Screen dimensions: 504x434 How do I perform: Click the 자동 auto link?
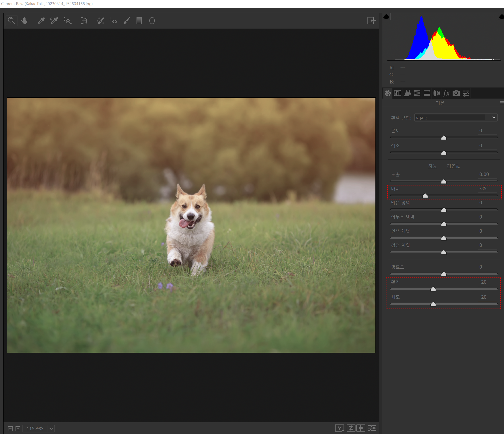(x=432, y=166)
